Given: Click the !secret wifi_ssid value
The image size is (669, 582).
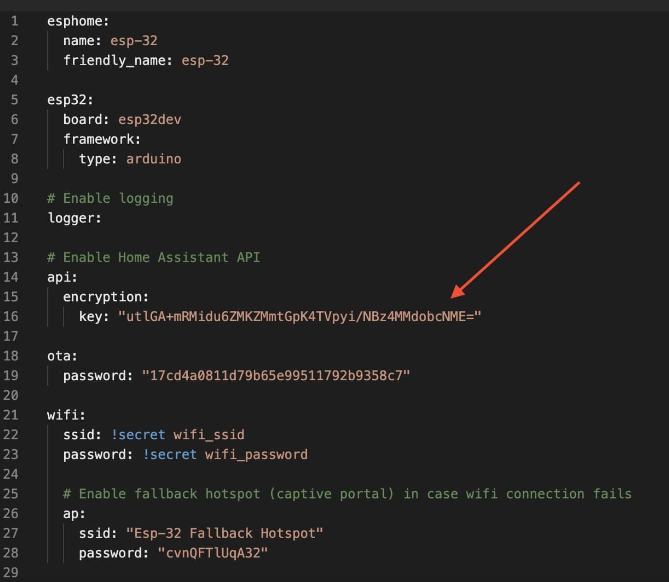Looking at the screenshot, I should pos(177,435).
